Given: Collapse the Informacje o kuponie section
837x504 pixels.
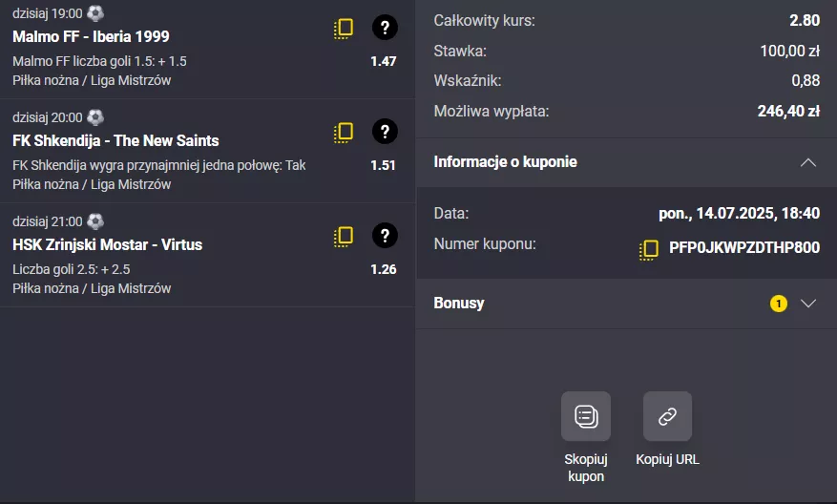Looking at the screenshot, I should point(808,162).
